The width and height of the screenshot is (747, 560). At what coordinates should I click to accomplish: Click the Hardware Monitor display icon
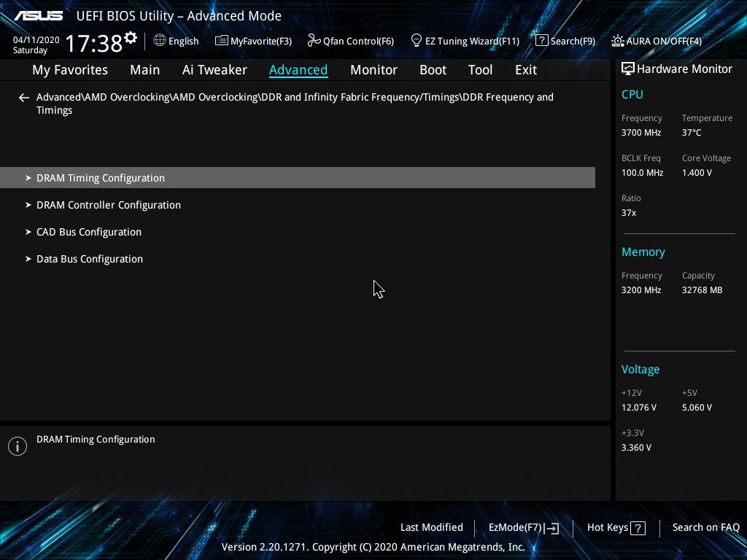[x=627, y=69]
